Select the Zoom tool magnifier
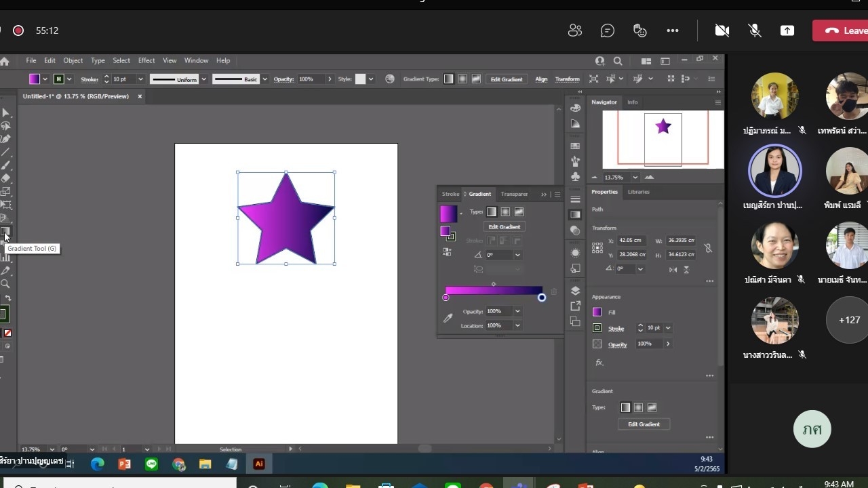This screenshot has width=868, height=488. (5, 284)
